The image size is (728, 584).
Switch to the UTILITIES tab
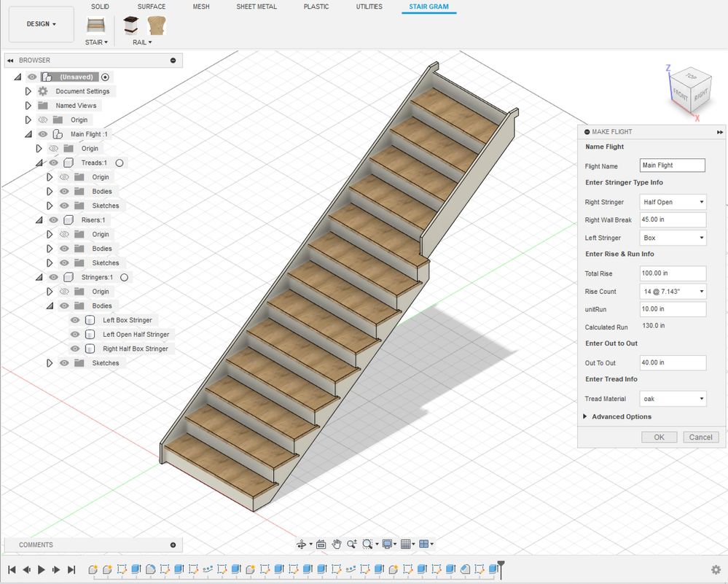point(369,7)
